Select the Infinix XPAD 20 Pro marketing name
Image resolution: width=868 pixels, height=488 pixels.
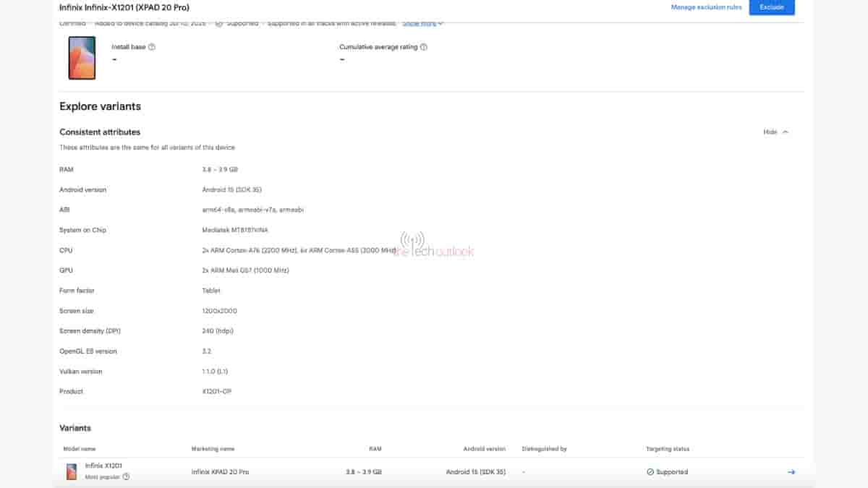click(220, 472)
